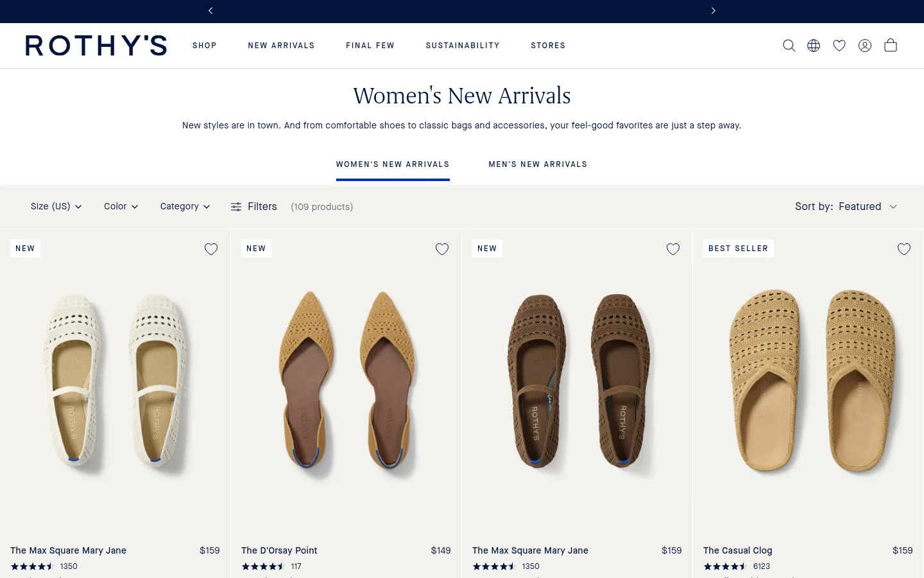Click the Casual Clog 6123 review count
This screenshot has height=578, width=924.
coord(762,566)
